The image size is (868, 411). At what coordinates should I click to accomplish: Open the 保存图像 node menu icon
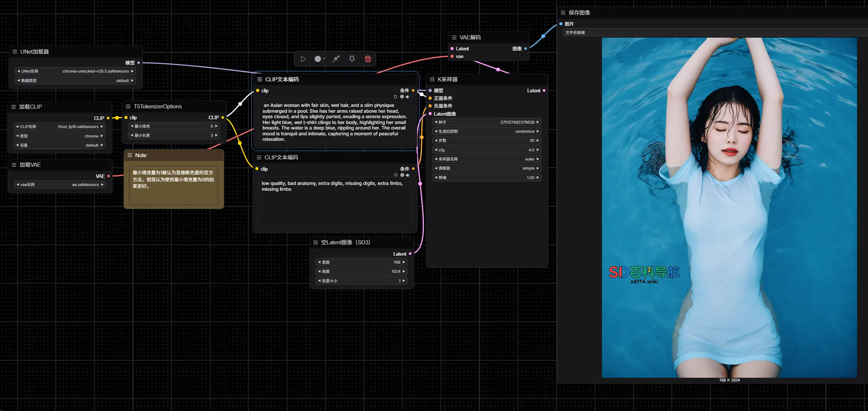coord(563,13)
